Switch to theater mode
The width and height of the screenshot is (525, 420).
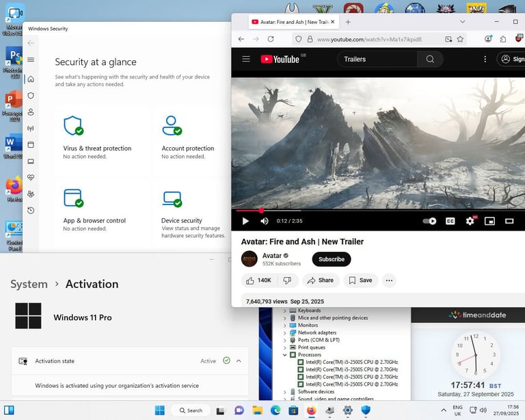[509, 221]
